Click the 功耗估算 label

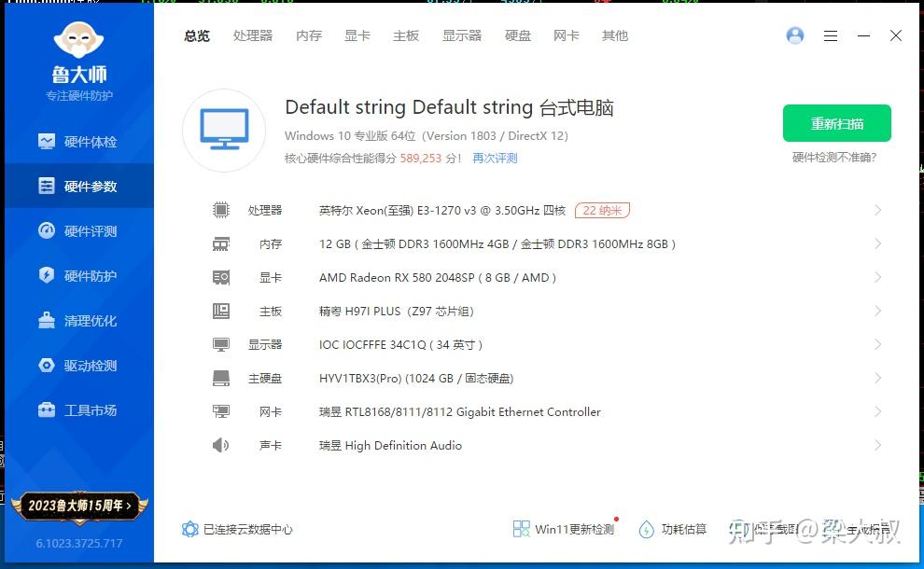click(684, 529)
